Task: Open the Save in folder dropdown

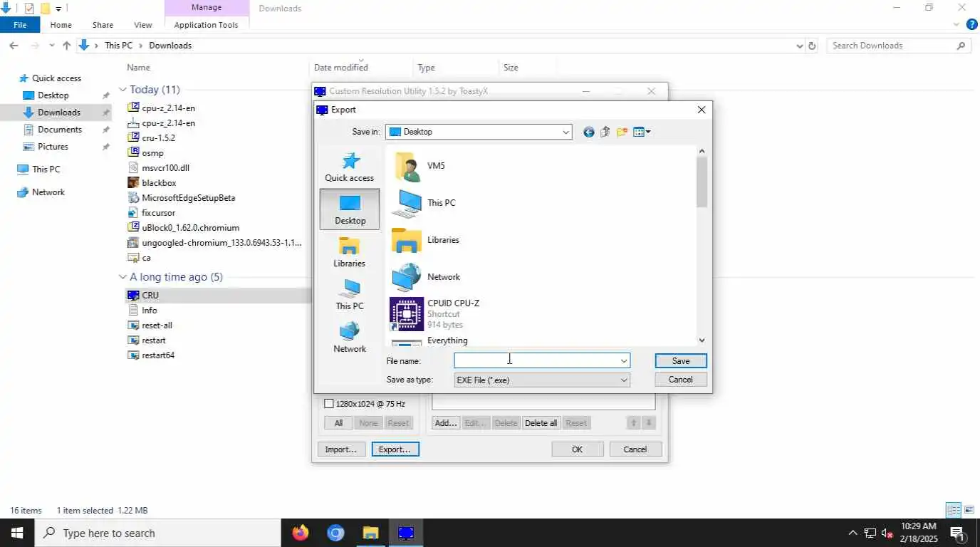Action: [565, 132]
